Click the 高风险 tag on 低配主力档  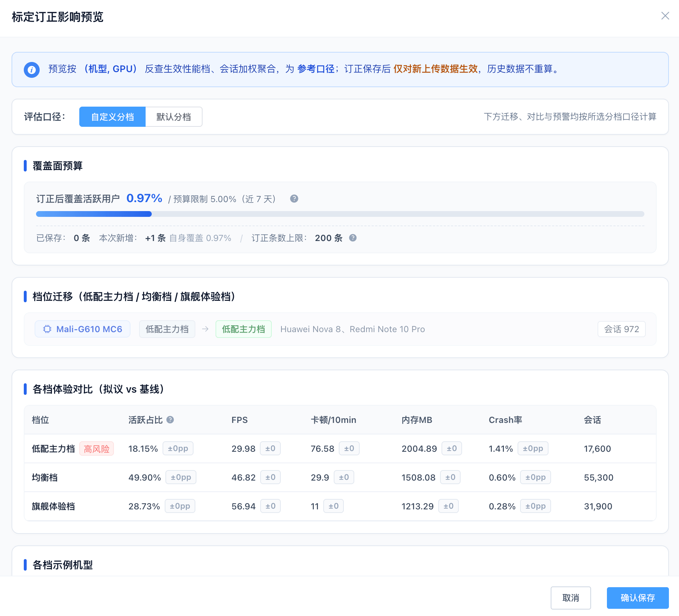click(97, 449)
